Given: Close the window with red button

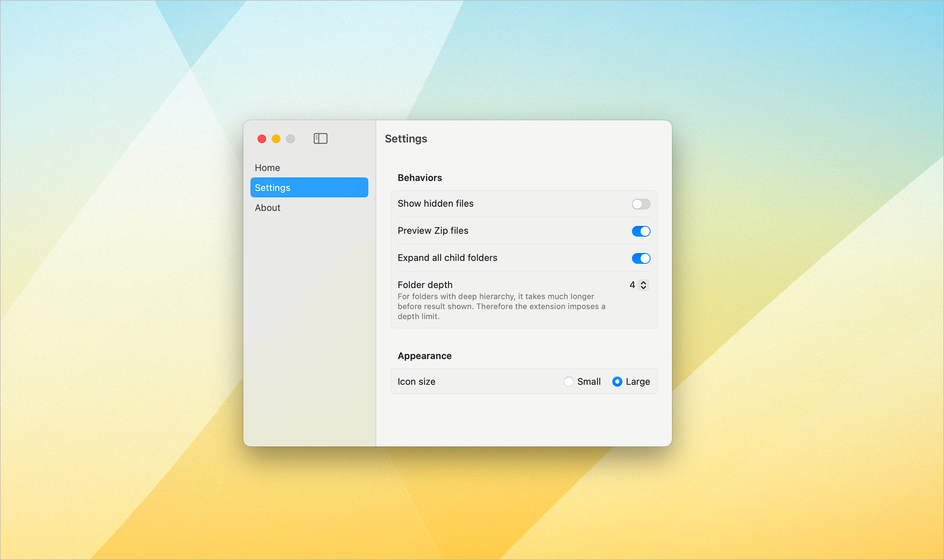Looking at the screenshot, I should (x=262, y=139).
